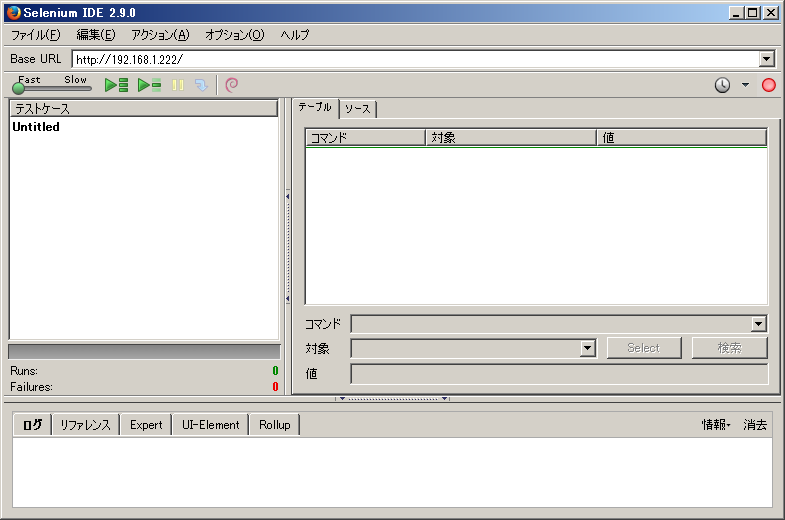Screen dimensions: 785x520
Task: Apply rollup rules swirl icon
Action: 231,85
